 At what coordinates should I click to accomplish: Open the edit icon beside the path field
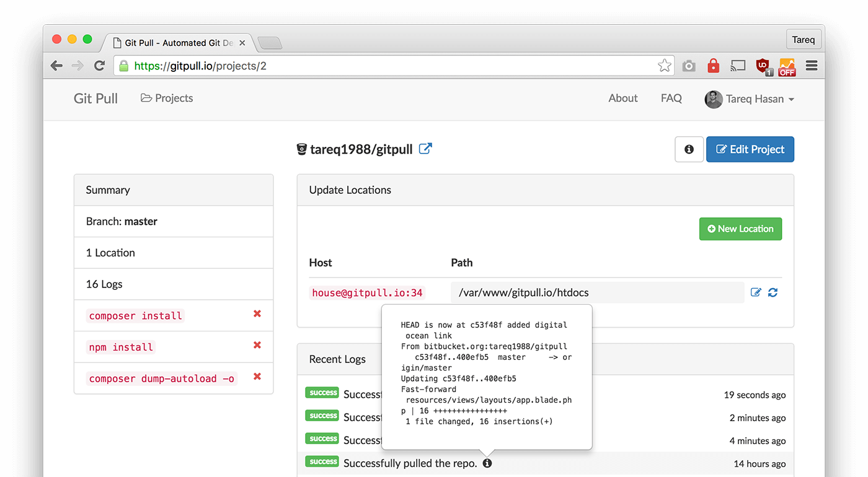(x=756, y=292)
